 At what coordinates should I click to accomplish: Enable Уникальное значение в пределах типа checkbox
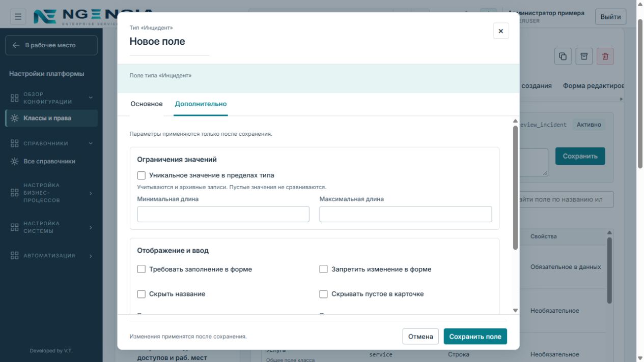[x=142, y=175]
